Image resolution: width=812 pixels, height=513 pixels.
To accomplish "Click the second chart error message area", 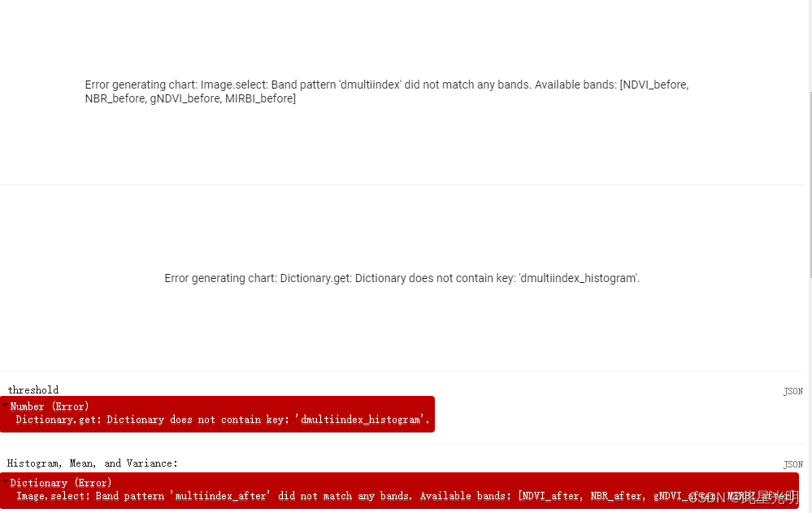I will point(402,278).
